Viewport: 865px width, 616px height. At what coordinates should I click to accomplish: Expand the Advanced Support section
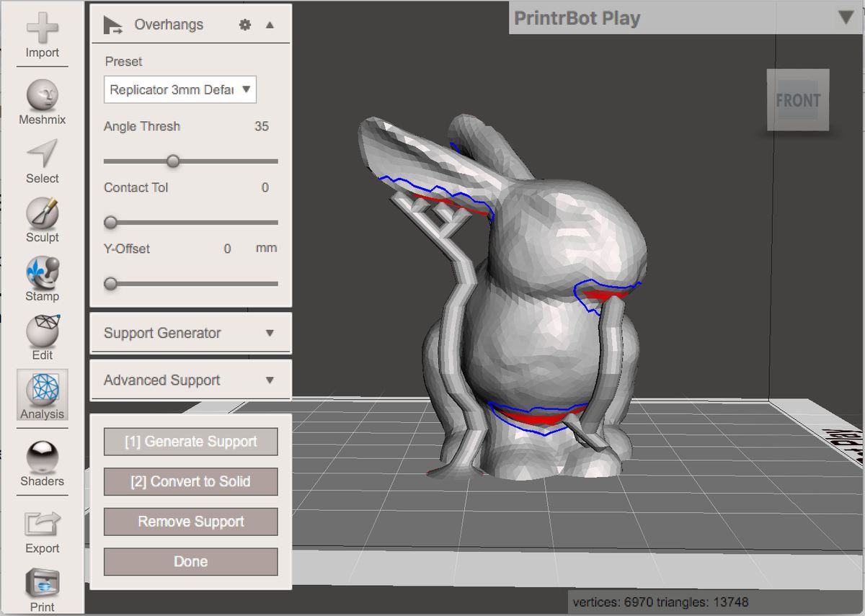[190, 380]
